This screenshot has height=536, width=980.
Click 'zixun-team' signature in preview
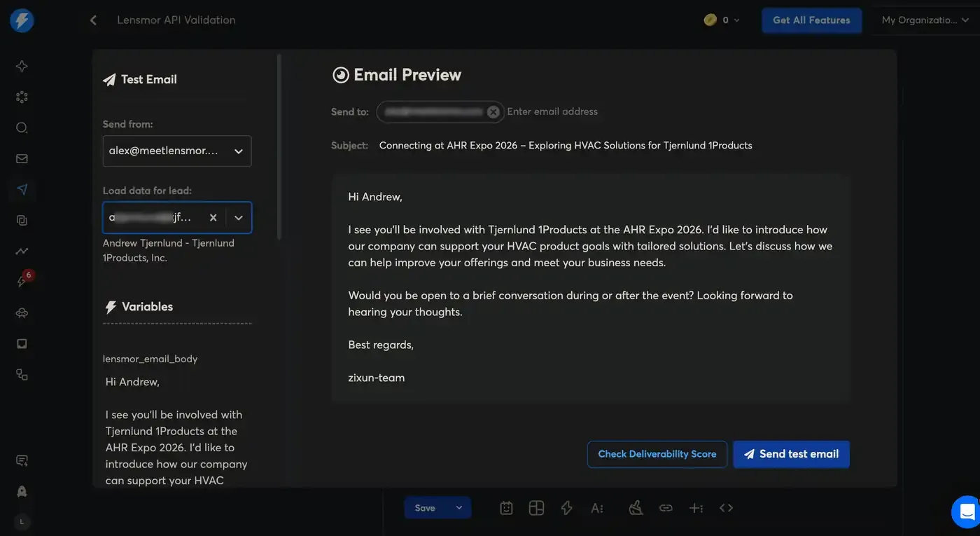(x=377, y=378)
